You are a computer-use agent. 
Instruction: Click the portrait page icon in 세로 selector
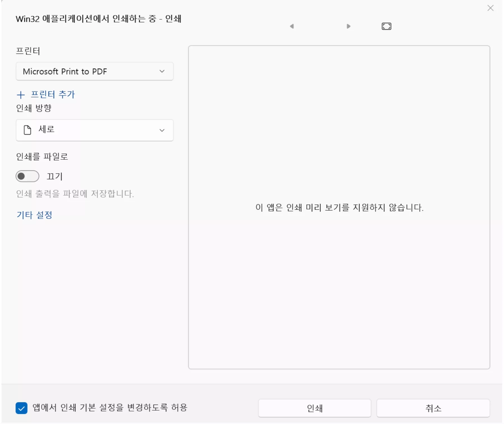pyautogui.click(x=27, y=130)
